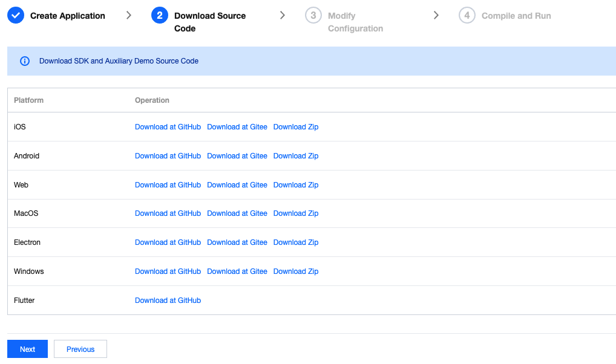Click the Previous button

coord(80,349)
